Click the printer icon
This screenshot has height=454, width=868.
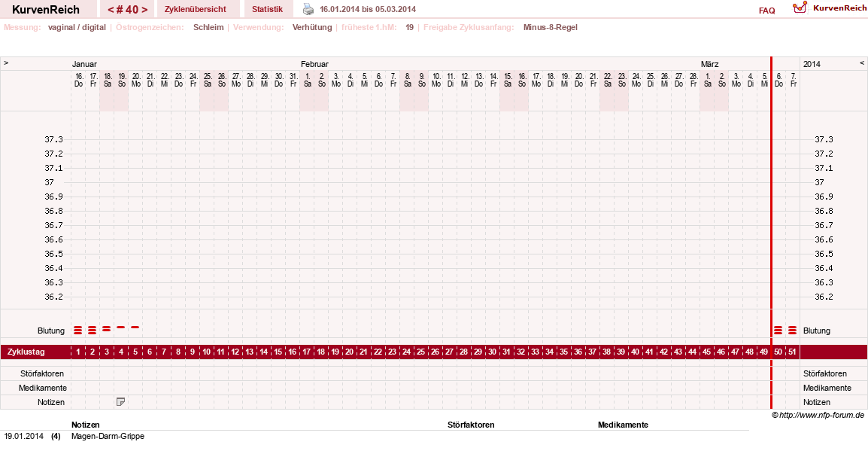(x=308, y=10)
